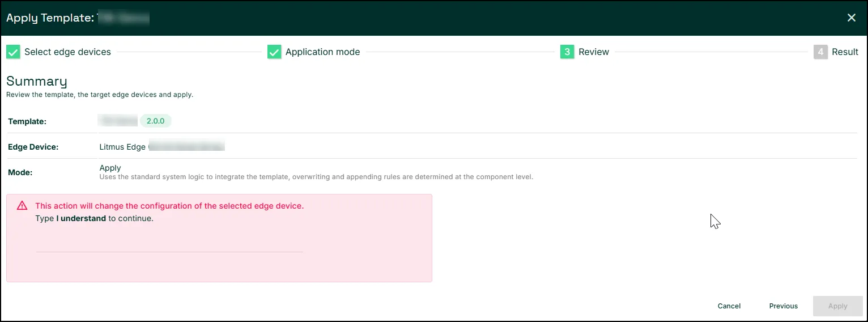Go to the Application mode step
Viewport: 868px width, 322px height.
[x=322, y=52]
